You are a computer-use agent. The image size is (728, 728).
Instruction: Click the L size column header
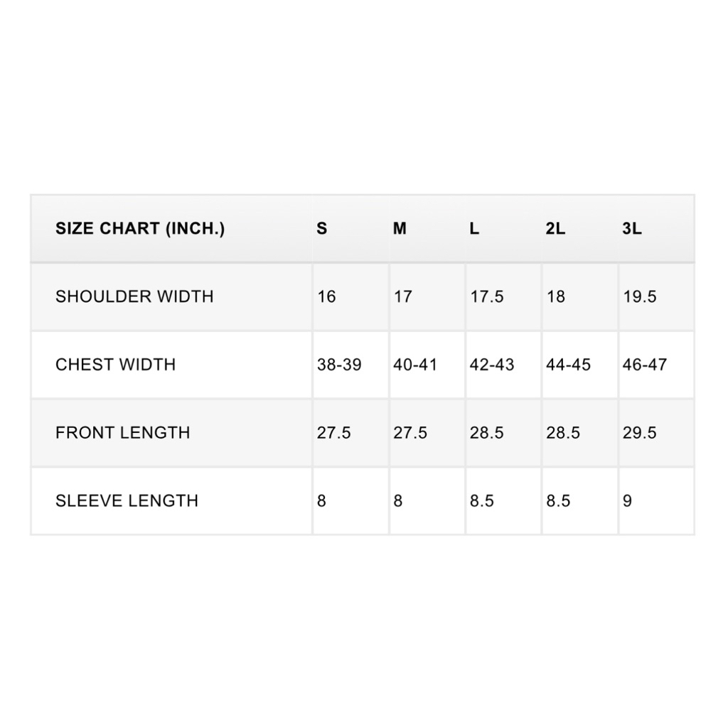[474, 229]
